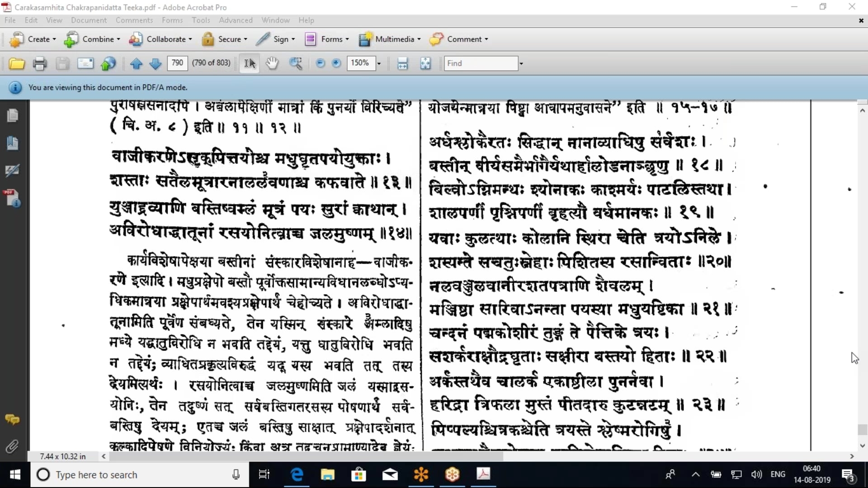
Task: Click the page number input field
Action: pos(177,63)
